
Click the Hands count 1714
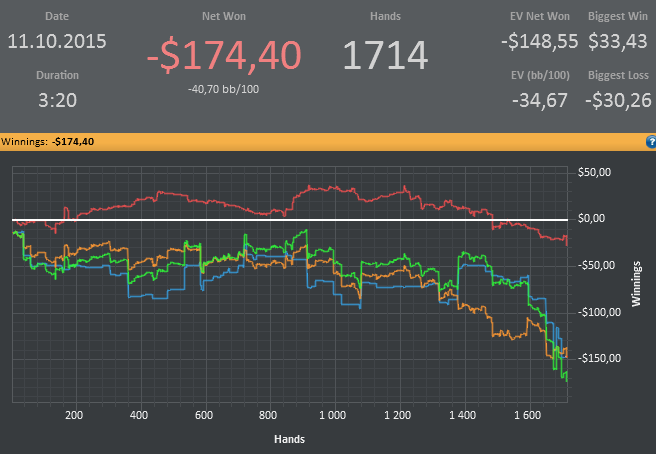click(x=385, y=56)
